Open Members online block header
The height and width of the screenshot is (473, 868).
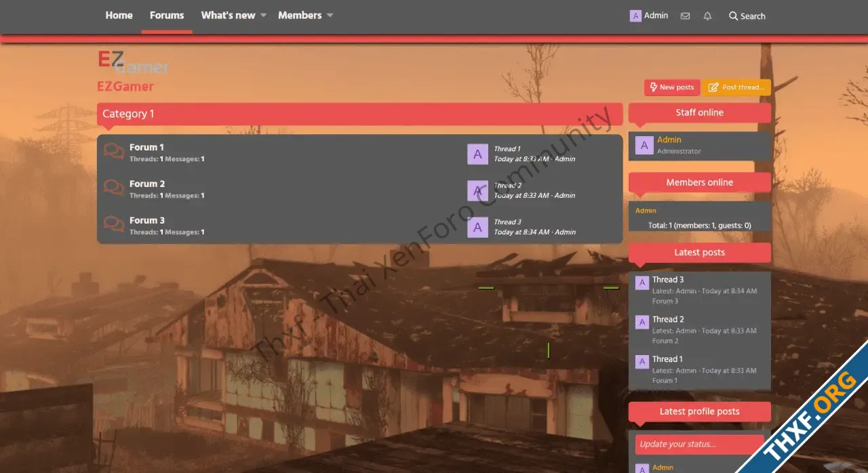[x=699, y=182]
